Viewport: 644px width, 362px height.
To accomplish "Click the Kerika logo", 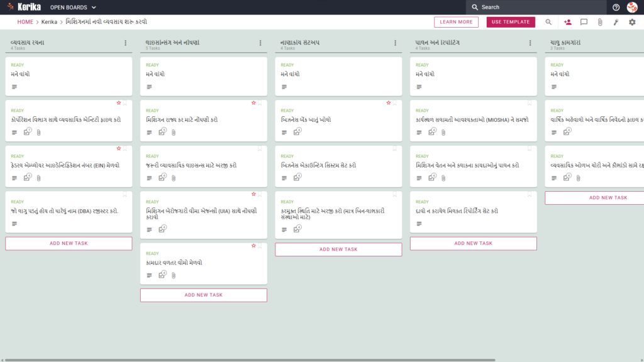I will click(x=24, y=7).
